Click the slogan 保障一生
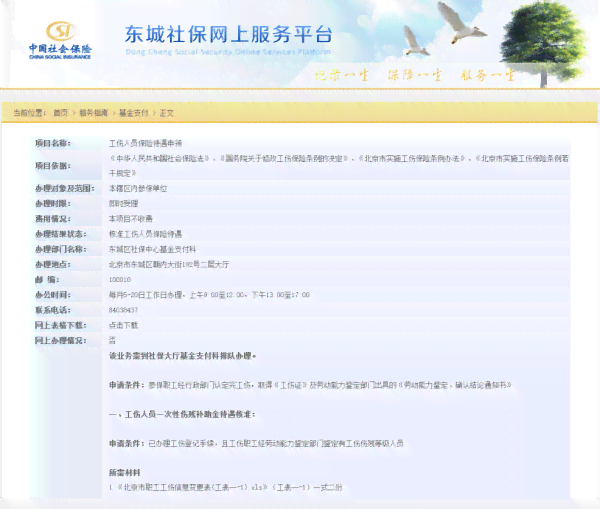The width and height of the screenshot is (600, 509). pos(415,75)
